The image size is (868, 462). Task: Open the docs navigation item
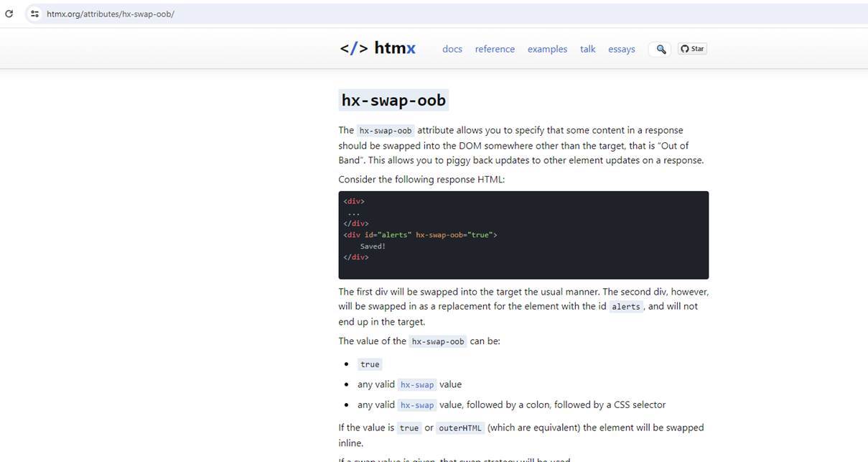[452, 49]
